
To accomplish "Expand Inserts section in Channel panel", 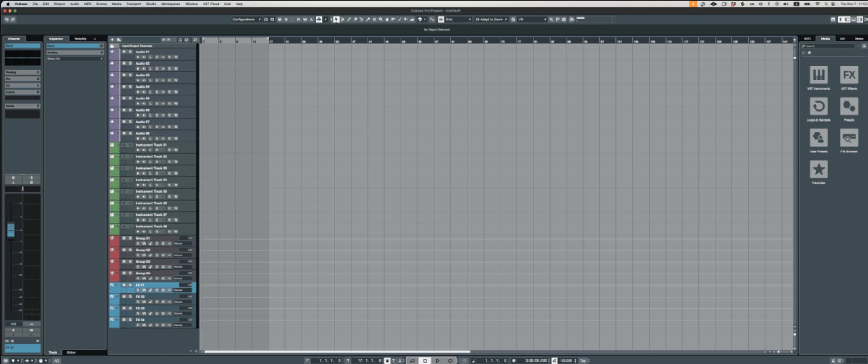I will click(x=22, y=92).
